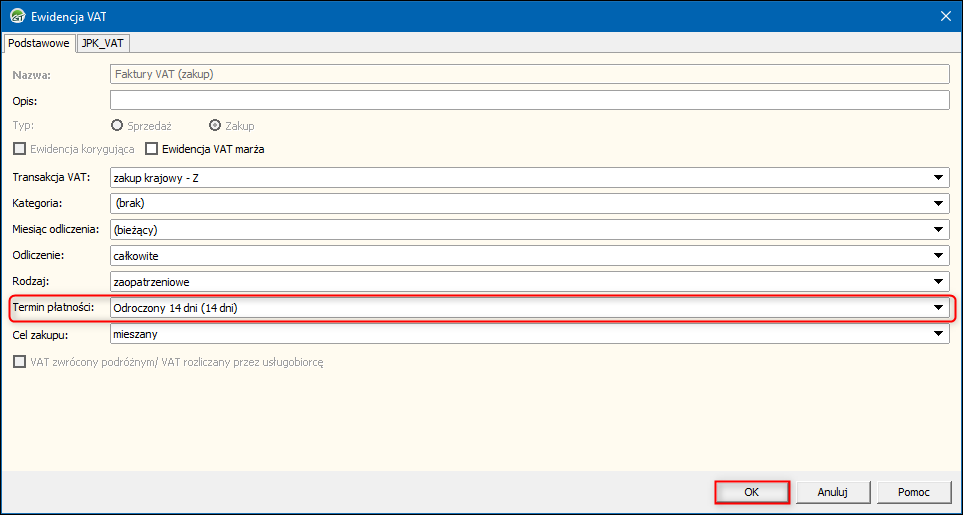963x515 pixels.
Task: Select the Sprzedaż radio button
Action: (117, 125)
